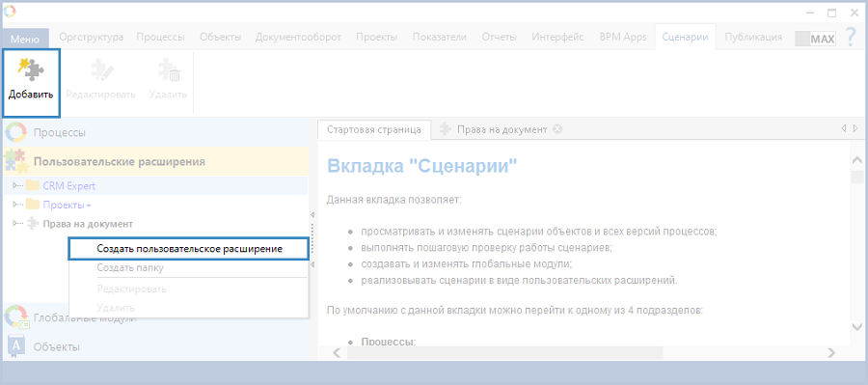Expand the Проекты+ folder node
Image resolution: width=868 pixels, height=385 pixels.
(14, 205)
